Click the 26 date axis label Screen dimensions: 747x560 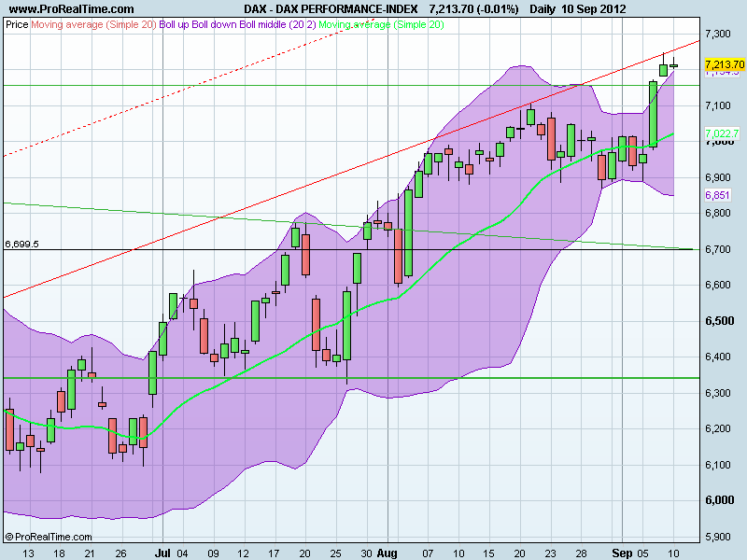pyautogui.click(x=121, y=553)
